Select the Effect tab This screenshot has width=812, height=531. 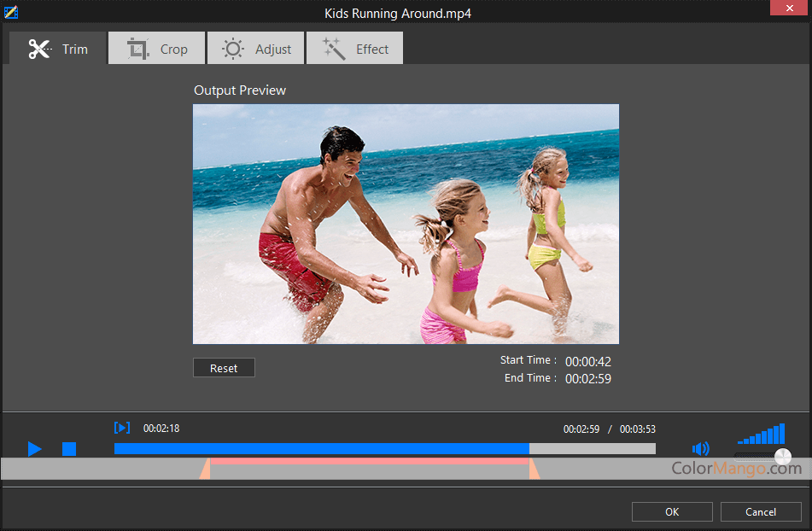click(x=355, y=49)
